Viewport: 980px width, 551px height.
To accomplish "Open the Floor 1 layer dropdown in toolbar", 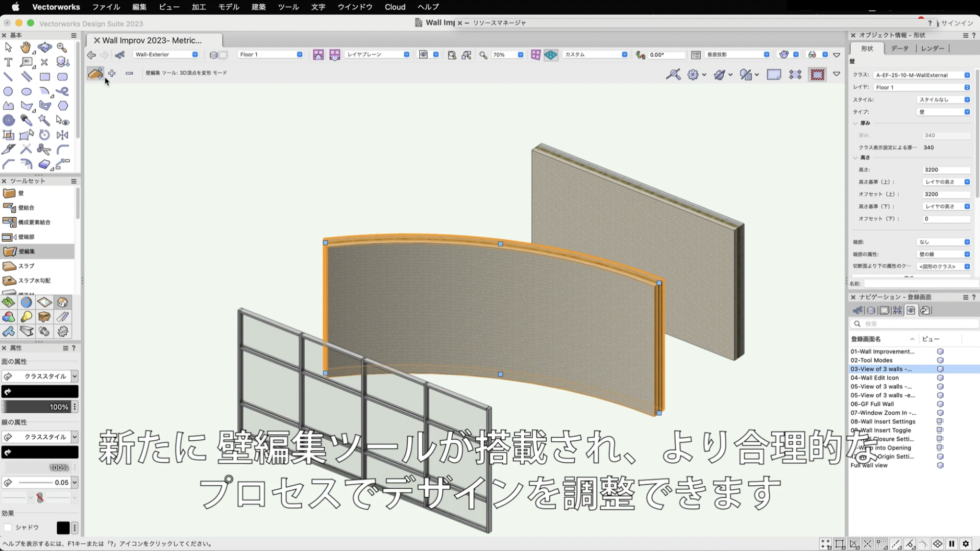I will coord(270,55).
